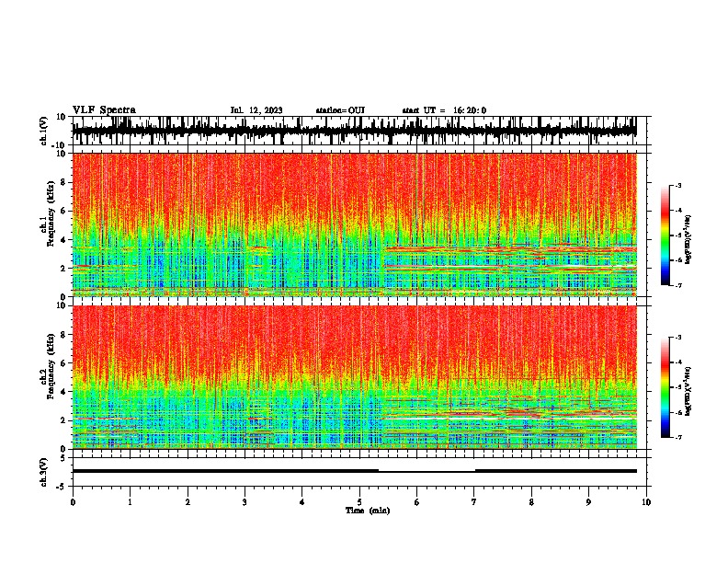
Task: Click the ch.2 spectrogram color bar
Action: (x=665, y=387)
